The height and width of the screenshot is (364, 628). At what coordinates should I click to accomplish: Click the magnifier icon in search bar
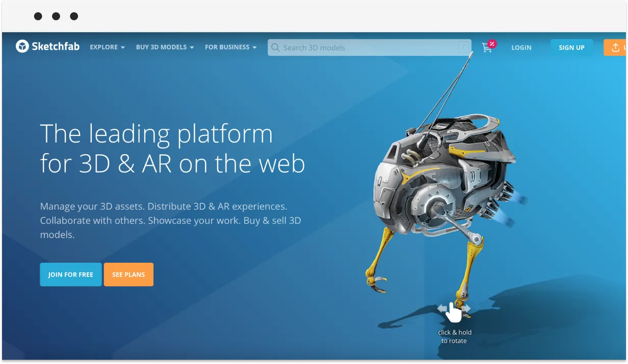pyautogui.click(x=276, y=47)
